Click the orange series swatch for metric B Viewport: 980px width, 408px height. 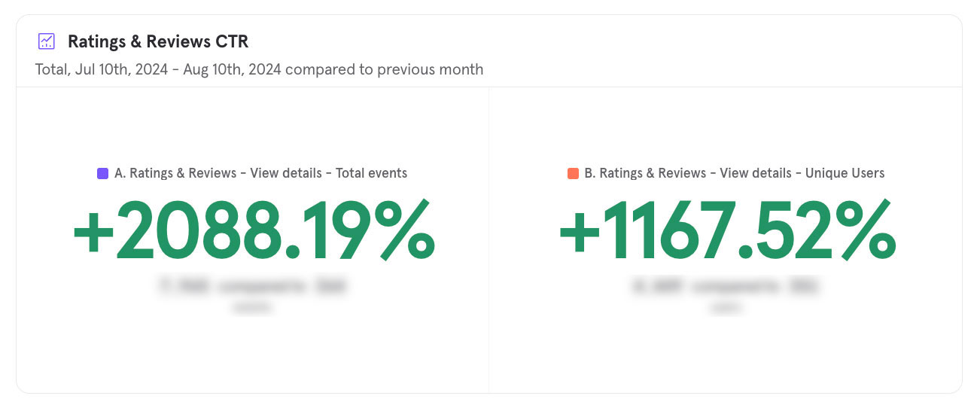pyautogui.click(x=573, y=174)
